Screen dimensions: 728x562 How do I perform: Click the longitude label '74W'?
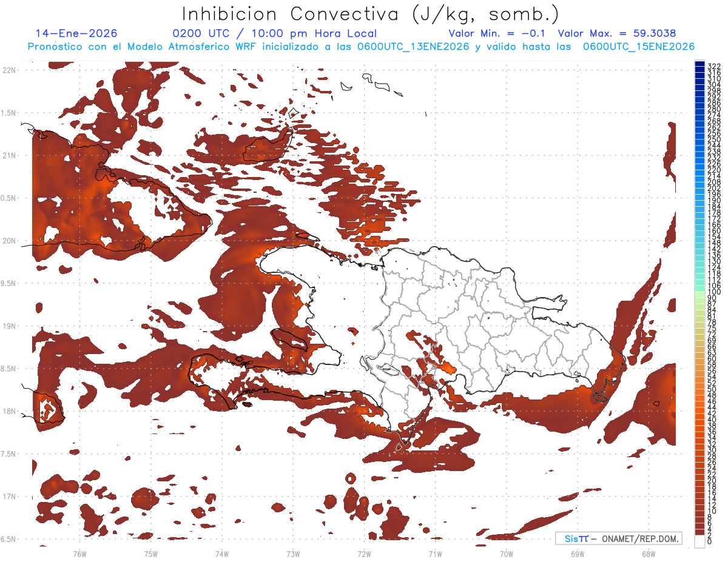(x=222, y=554)
